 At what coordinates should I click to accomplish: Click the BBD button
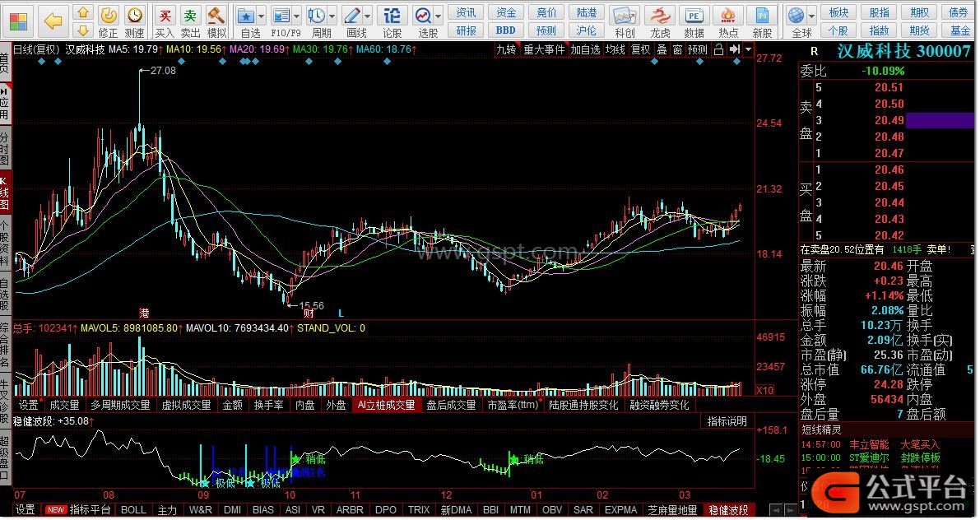tap(505, 30)
